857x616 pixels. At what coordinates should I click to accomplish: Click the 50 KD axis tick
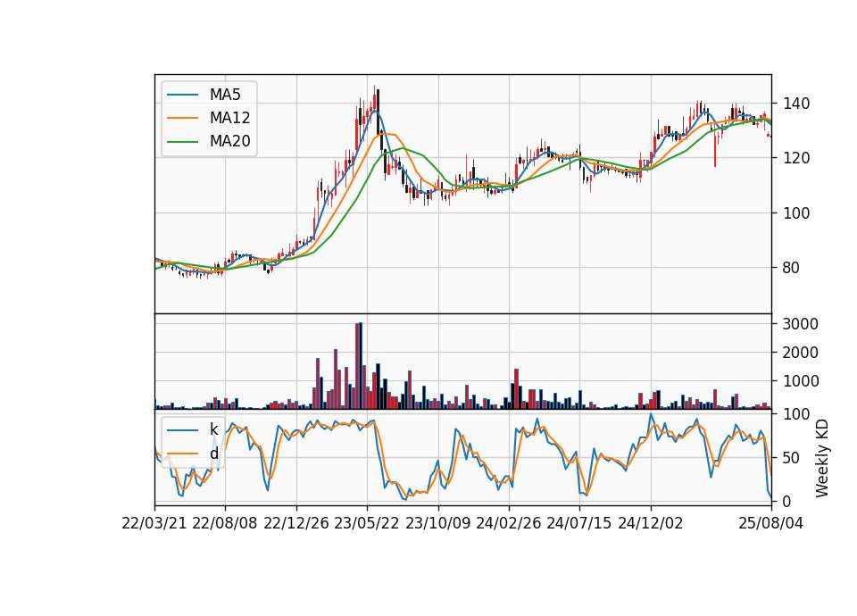(x=792, y=458)
